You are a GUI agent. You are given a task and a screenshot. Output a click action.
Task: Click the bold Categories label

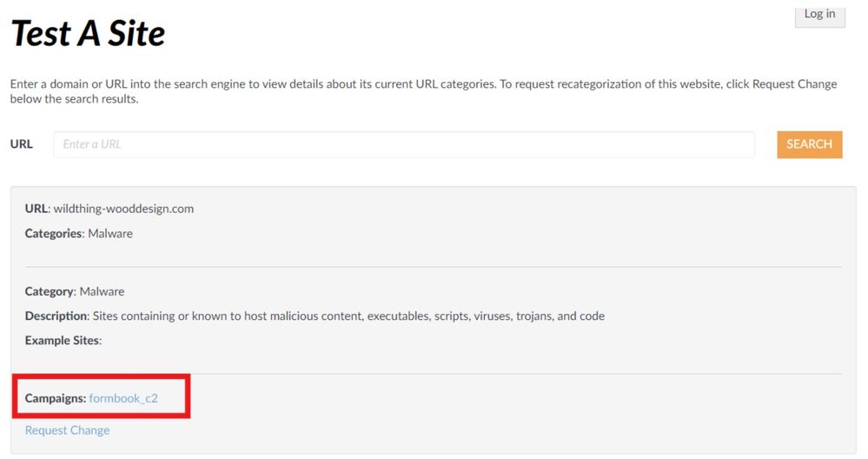click(x=54, y=234)
